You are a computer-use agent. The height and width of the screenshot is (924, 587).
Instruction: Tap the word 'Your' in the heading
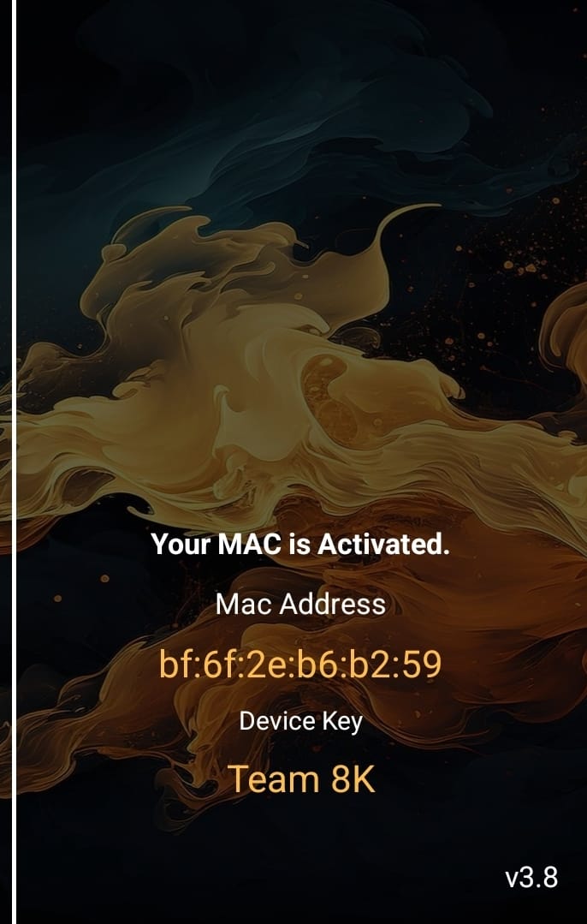point(181,545)
